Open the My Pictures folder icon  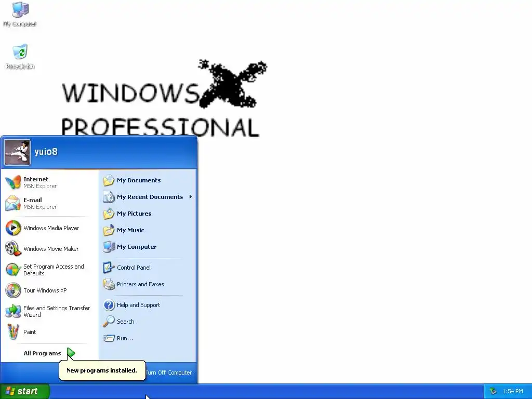pos(109,214)
